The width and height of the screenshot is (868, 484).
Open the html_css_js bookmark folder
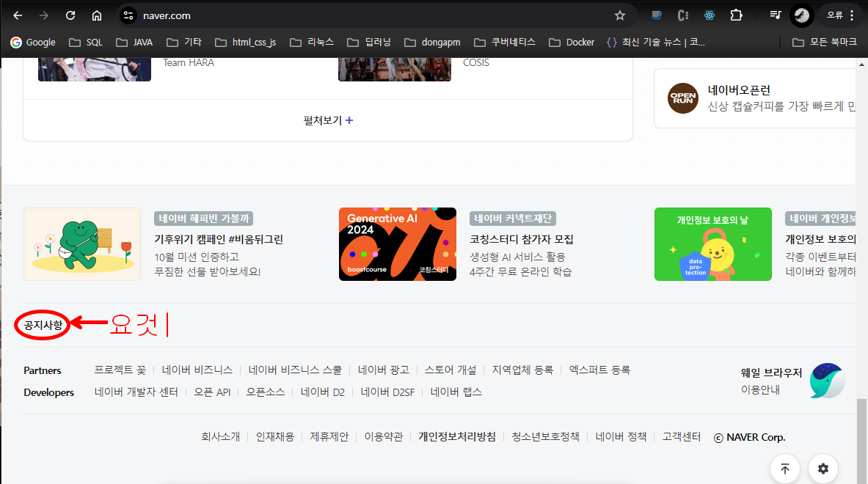click(x=245, y=42)
